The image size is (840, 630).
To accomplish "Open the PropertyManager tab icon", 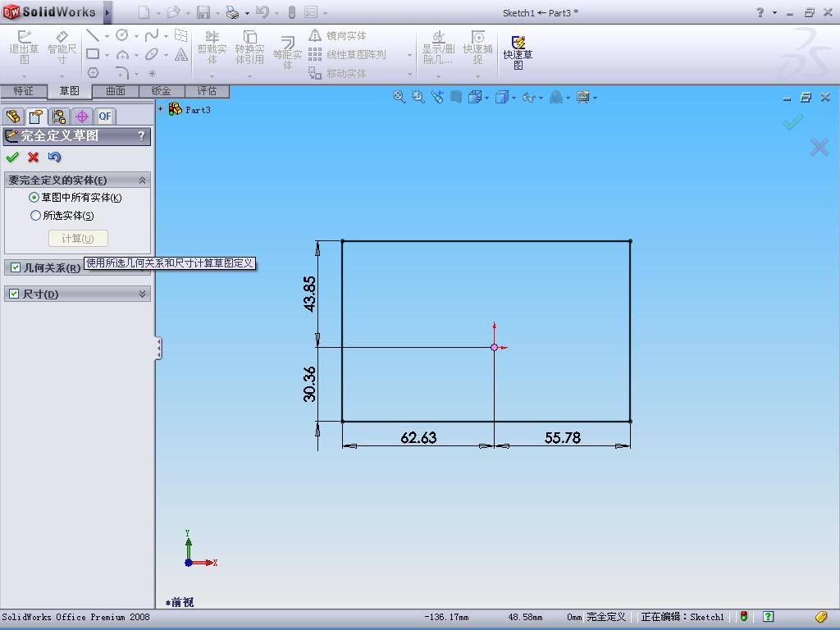I will [x=36, y=116].
